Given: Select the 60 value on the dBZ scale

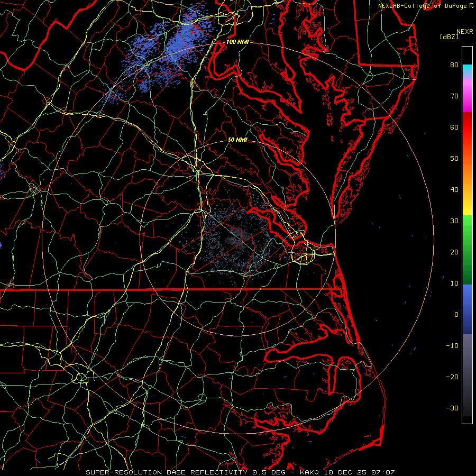Looking at the screenshot, I should coord(454,127).
